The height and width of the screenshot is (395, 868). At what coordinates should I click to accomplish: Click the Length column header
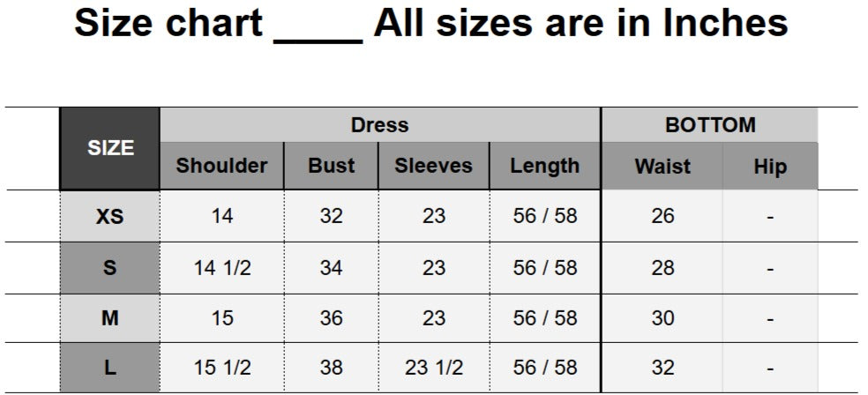point(544,166)
